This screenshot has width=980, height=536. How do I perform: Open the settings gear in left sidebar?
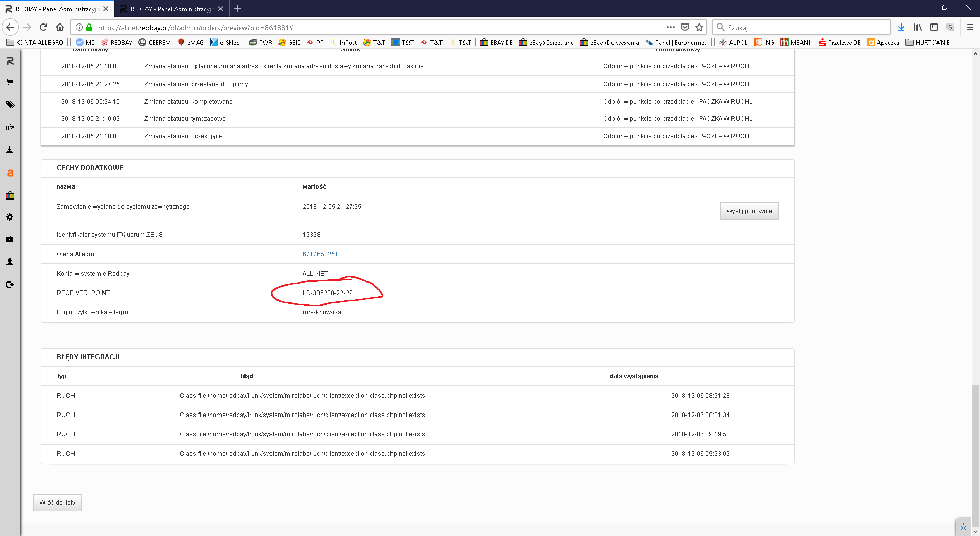[x=10, y=217]
